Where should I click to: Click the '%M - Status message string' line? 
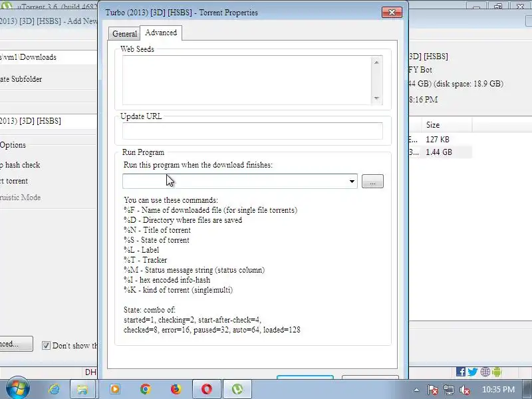pyautogui.click(x=194, y=270)
